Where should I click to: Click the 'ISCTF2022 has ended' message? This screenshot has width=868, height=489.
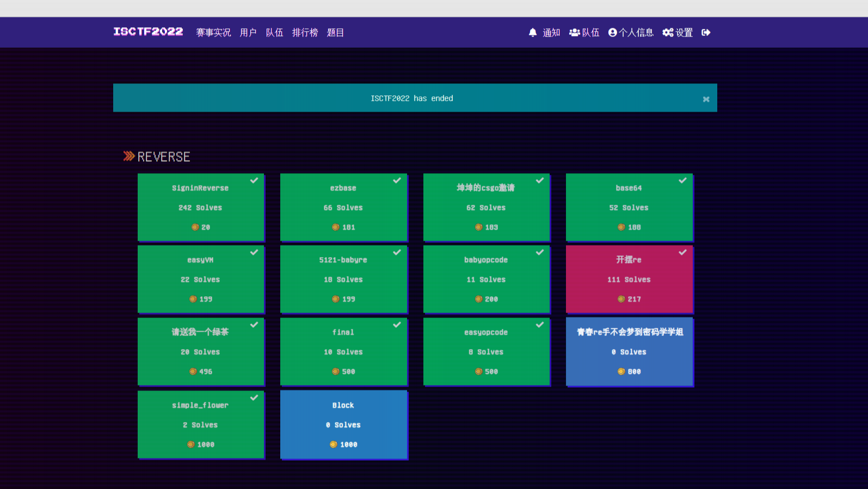(x=412, y=99)
